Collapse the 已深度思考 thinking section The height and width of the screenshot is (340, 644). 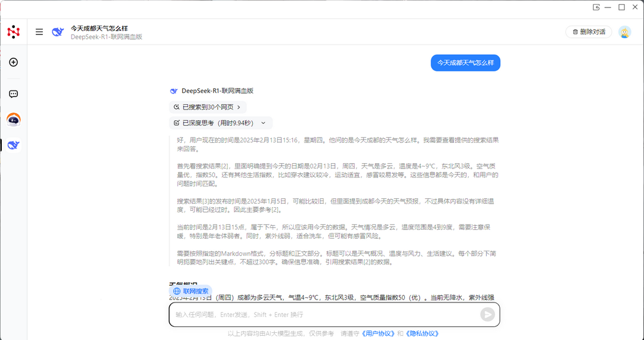click(x=221, y=123)
